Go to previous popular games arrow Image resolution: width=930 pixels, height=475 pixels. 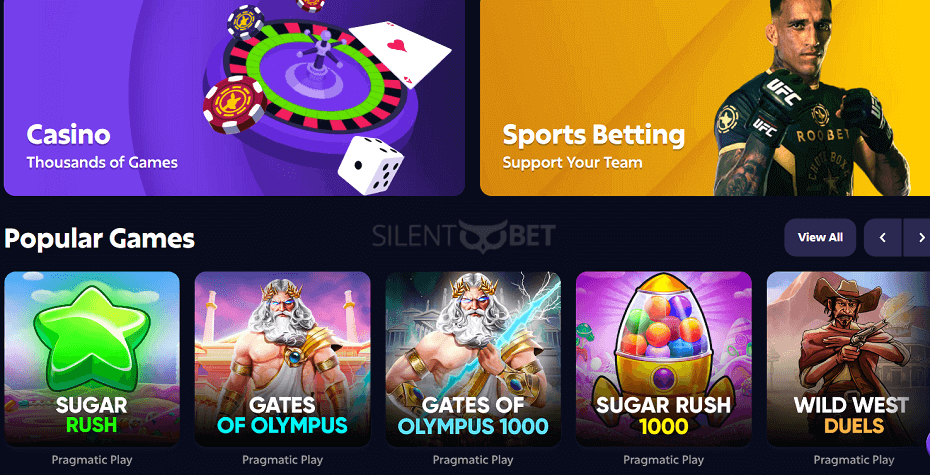point(883,238)
